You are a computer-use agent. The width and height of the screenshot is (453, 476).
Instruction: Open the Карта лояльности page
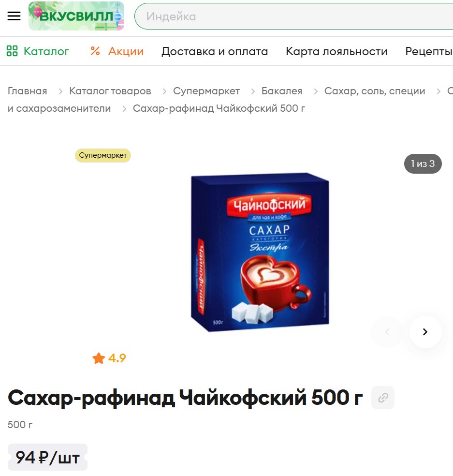pos(336,51)
